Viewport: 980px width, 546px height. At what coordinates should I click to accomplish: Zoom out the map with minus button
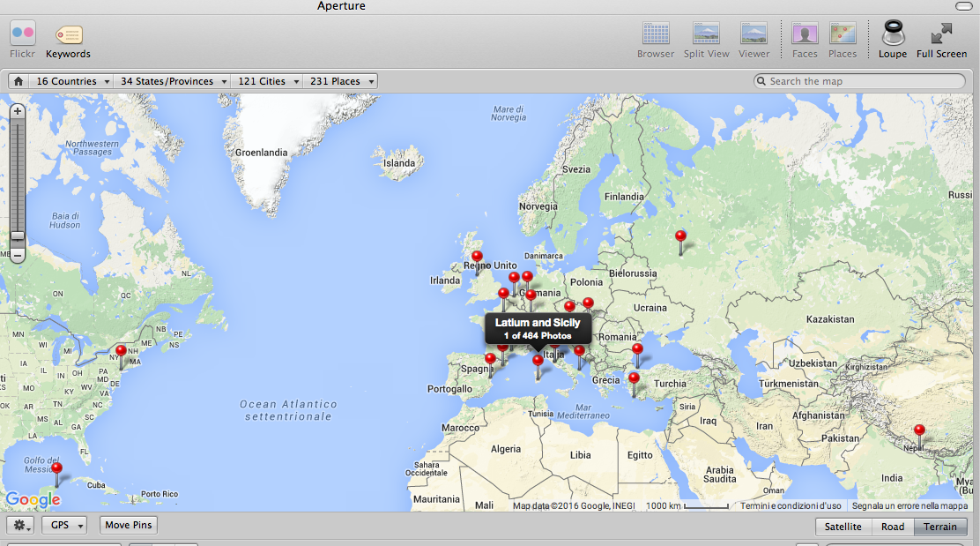point(18,255)
